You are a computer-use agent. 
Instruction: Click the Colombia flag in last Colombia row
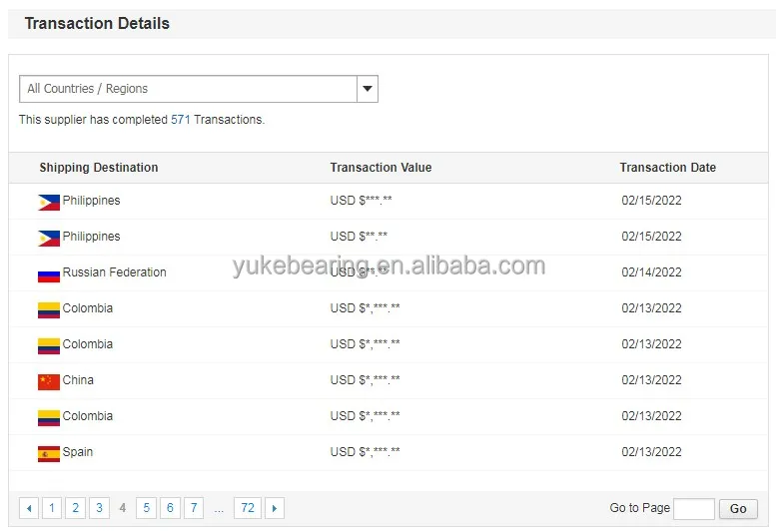[49, 417]
